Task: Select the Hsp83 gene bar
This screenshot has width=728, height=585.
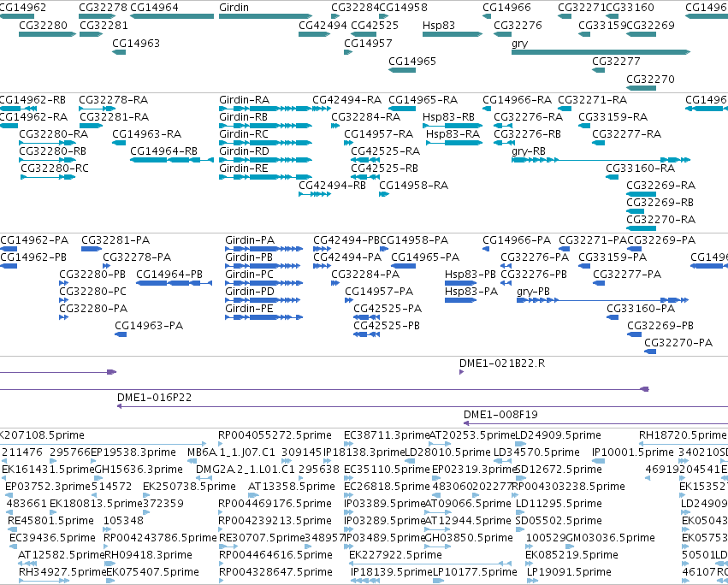Action: [x=453, y=34]
